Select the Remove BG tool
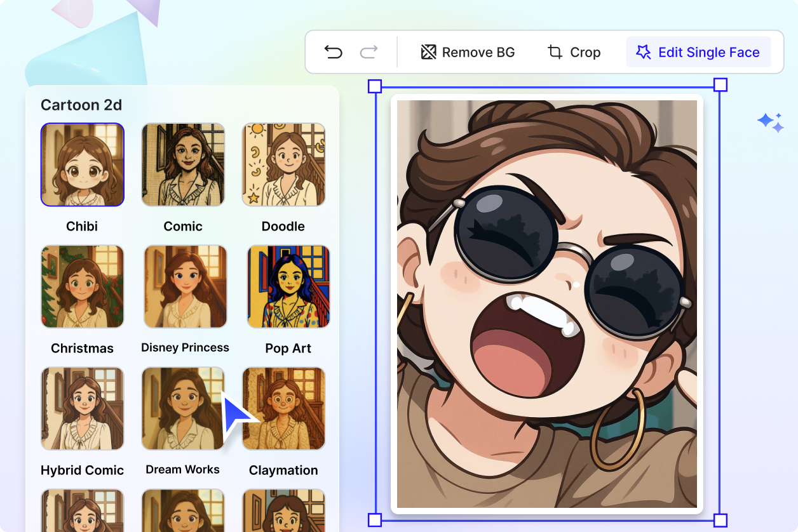798x532 pixels. click(467, 52)
